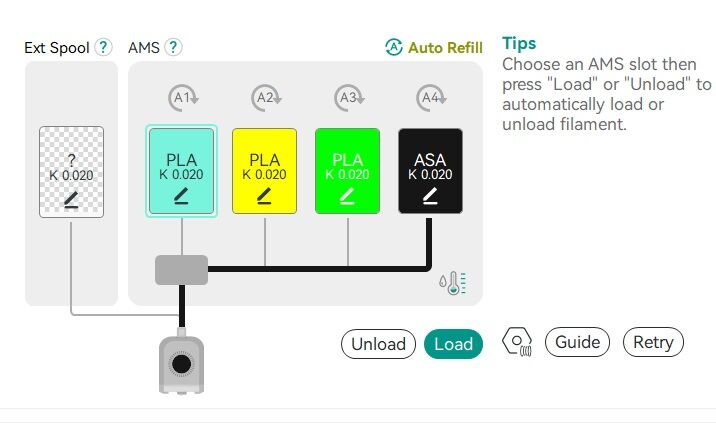This screenshot has height=423, width=716.
Task: Click the AMS help question mark
Action: pyautogui.click(x=173, y=47)
